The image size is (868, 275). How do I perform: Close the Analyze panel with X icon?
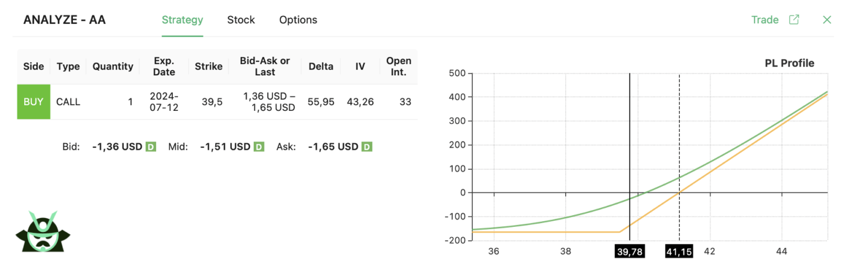[827, 20]
